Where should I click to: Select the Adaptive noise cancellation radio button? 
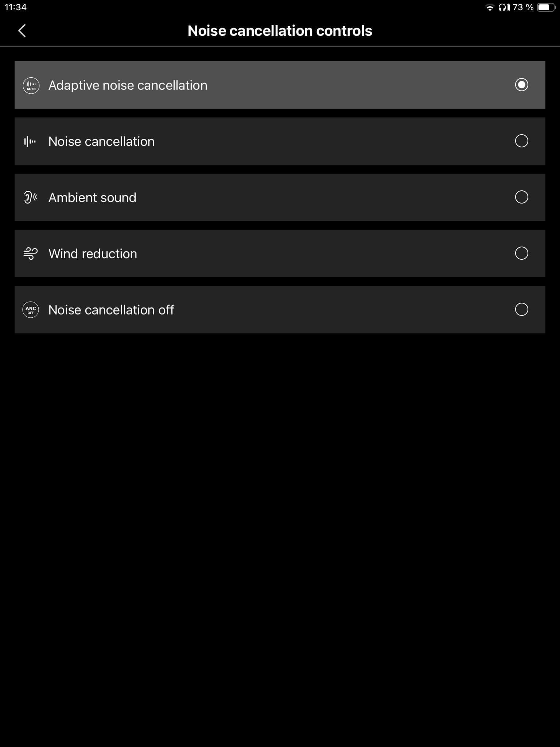[x=521, y=85]
